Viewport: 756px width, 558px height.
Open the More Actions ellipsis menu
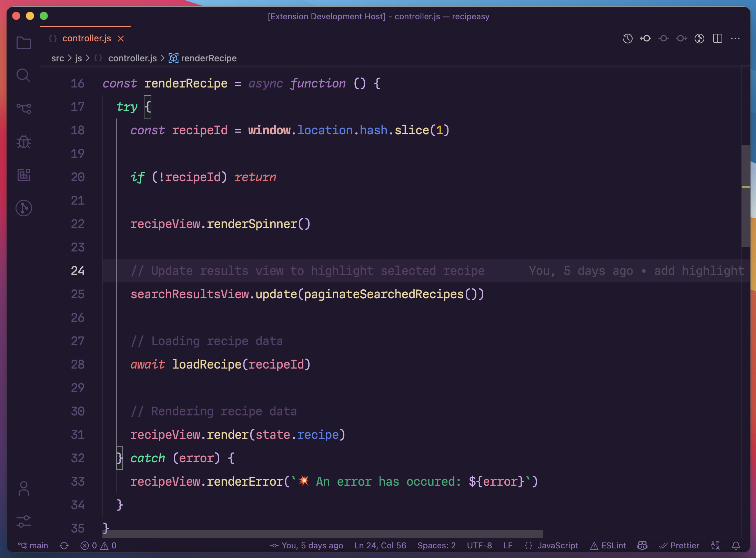click(735, 39)
